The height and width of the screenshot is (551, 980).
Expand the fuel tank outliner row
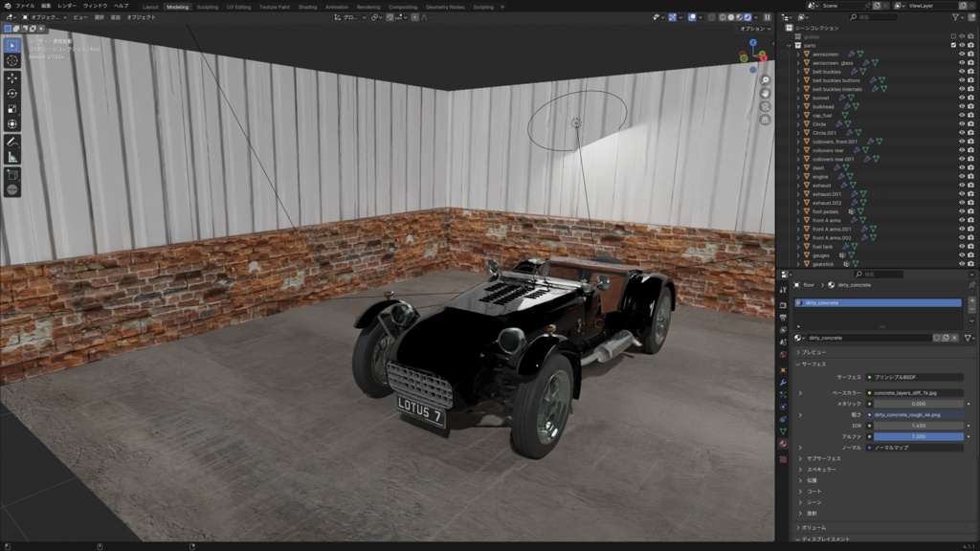point(798,247)
